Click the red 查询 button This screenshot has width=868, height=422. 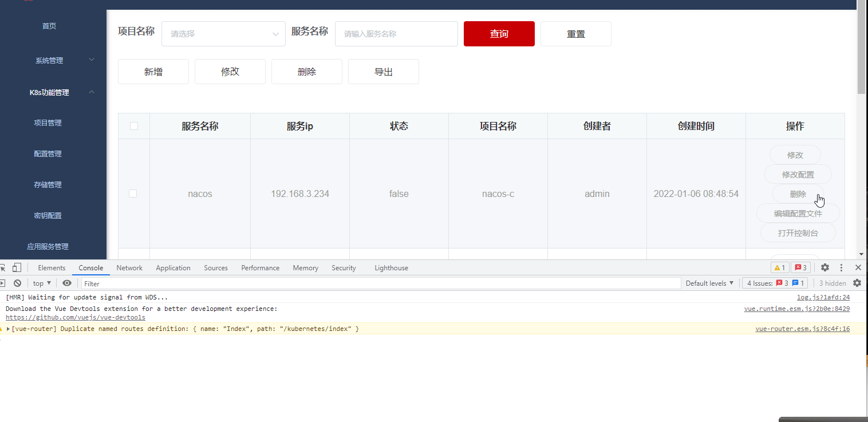499,34
